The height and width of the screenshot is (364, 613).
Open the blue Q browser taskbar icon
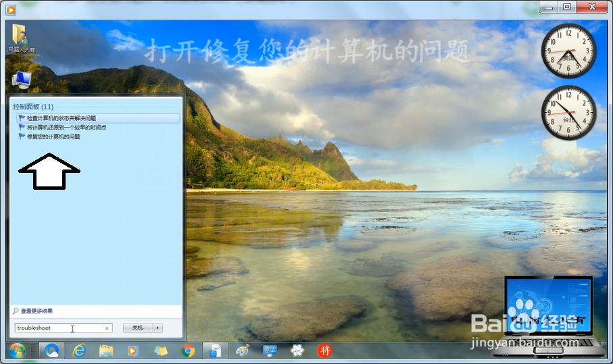tap(51, 350)
